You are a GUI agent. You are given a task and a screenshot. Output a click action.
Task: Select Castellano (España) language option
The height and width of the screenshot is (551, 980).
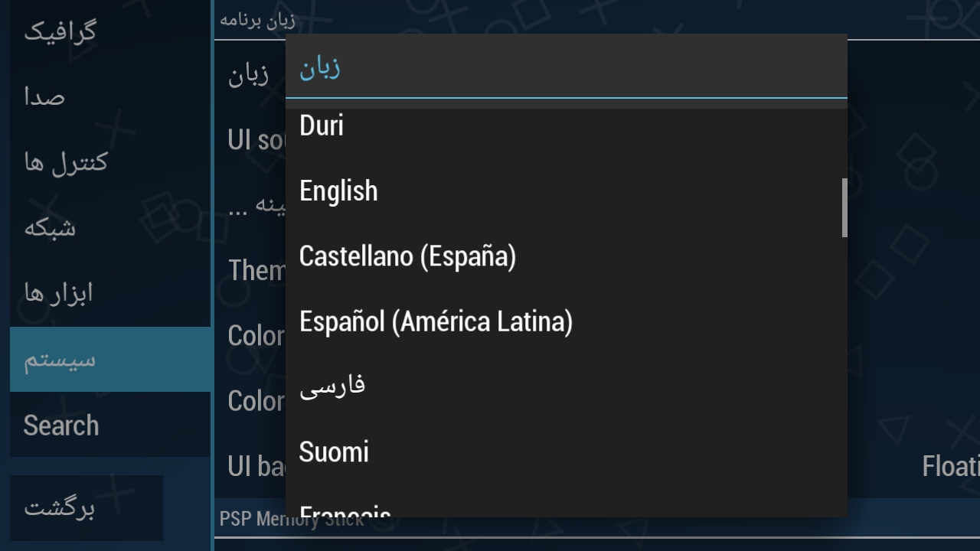point(566,256)
